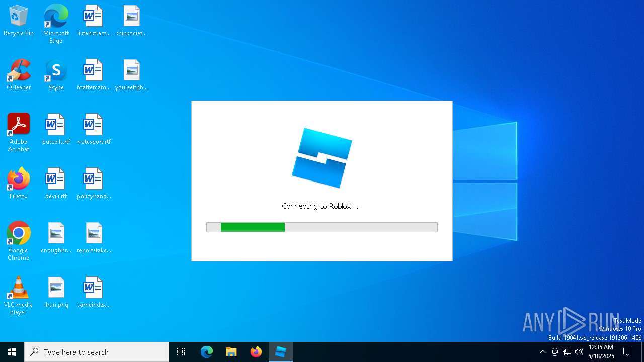Open the Action Center notifications icon
The height and width of the screenshot is (362, 644).
628,352
